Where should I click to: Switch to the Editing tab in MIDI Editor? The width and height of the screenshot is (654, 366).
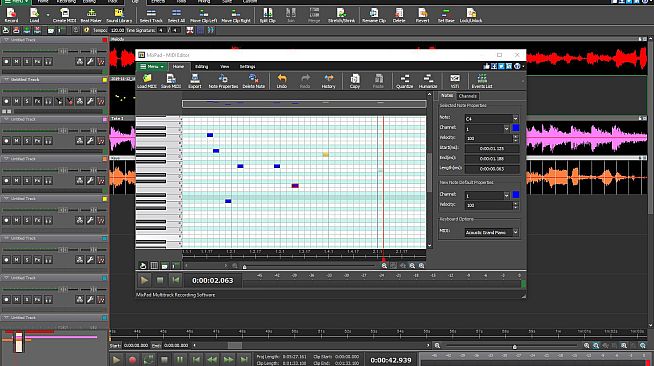[x=201, y=67]
